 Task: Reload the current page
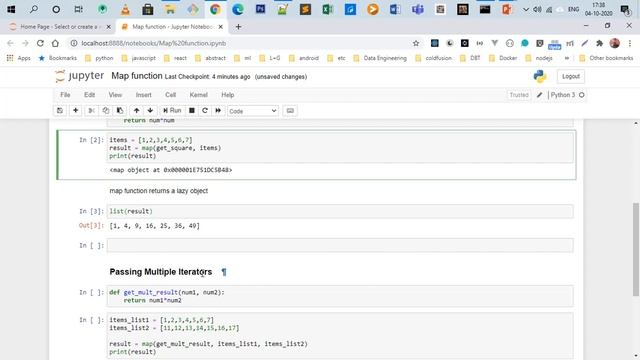(x=40, y=43)
